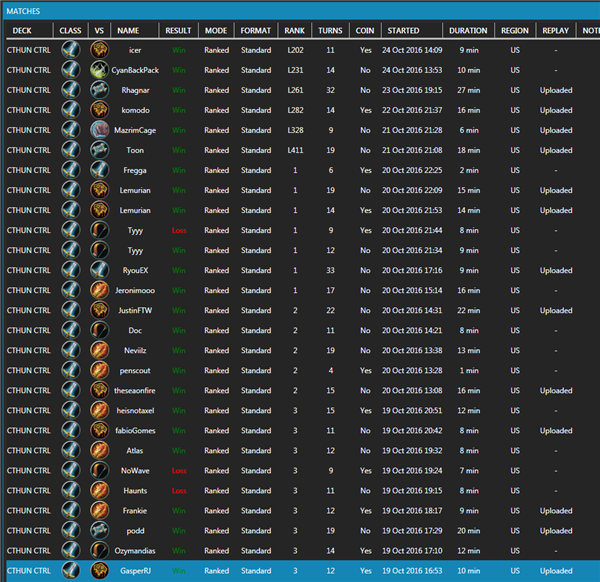Open Frankie's Uploaded replay link
Image resolution: width=600 pixels, height=582 pixels.
556,511
